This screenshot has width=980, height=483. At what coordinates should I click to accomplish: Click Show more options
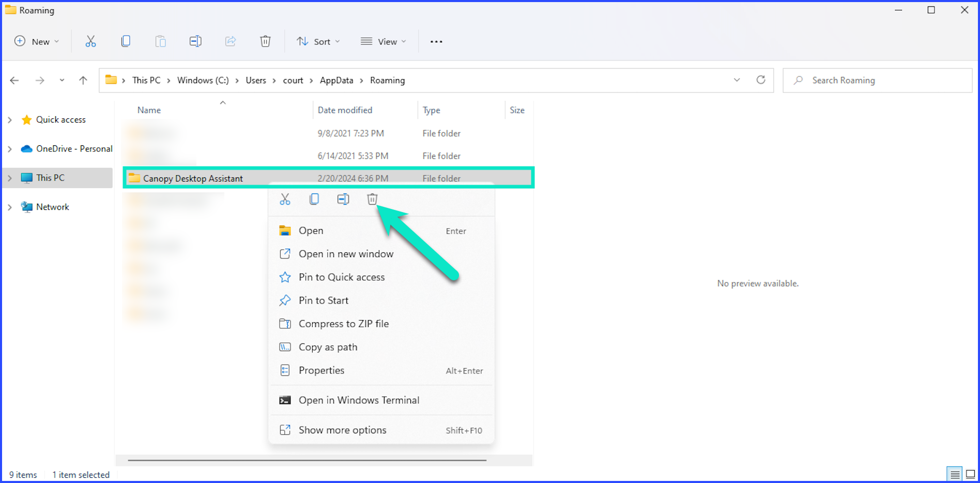tap(381, 430)
